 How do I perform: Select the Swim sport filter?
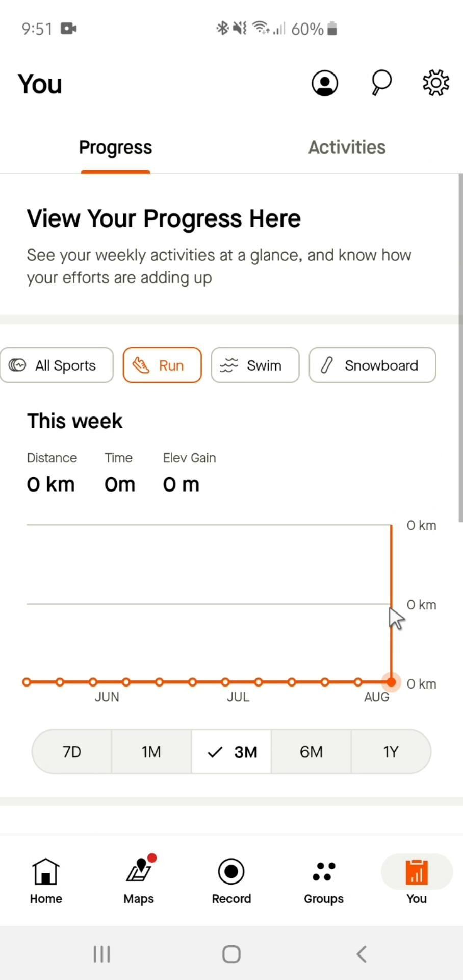click(x=255, y=365)
